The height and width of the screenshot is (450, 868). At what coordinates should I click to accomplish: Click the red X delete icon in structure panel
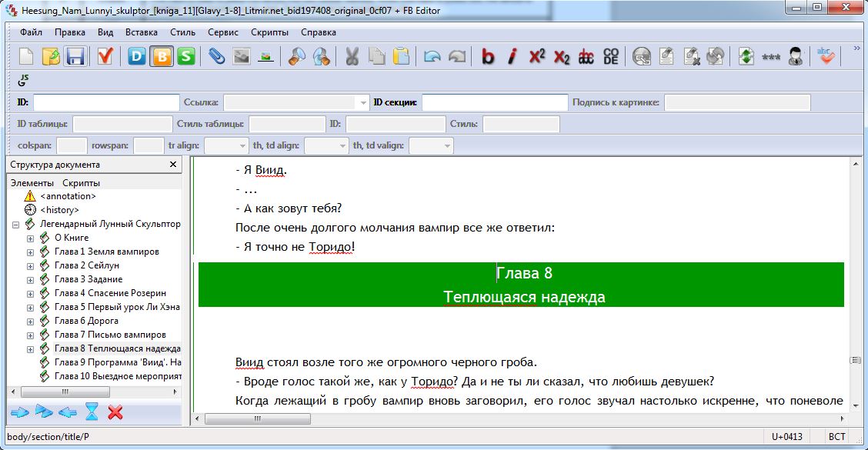pos(115,412)
